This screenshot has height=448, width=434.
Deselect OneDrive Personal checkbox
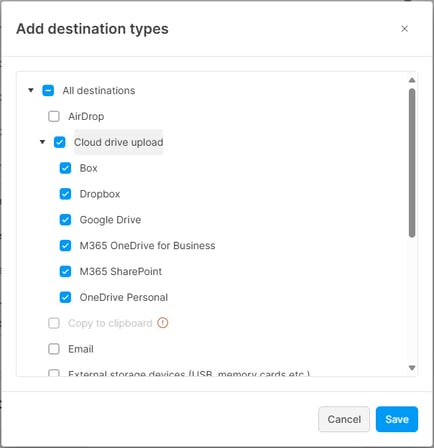coord(65,297)
